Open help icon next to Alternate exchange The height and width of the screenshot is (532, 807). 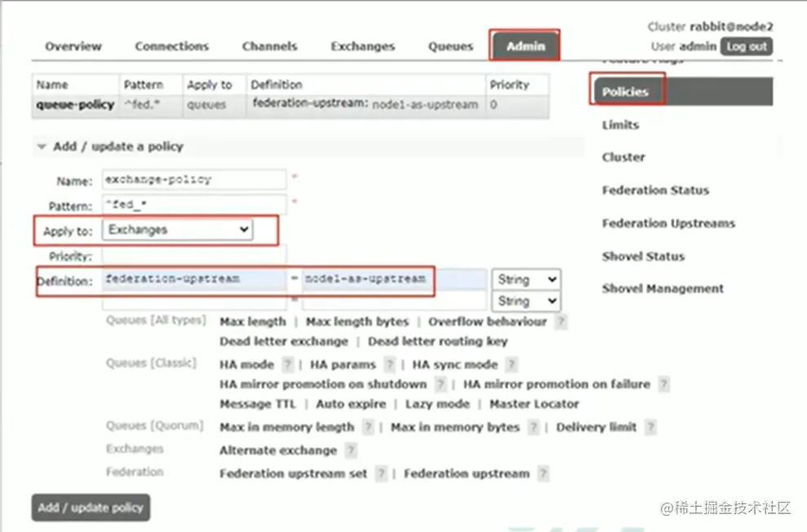[351, 450]
